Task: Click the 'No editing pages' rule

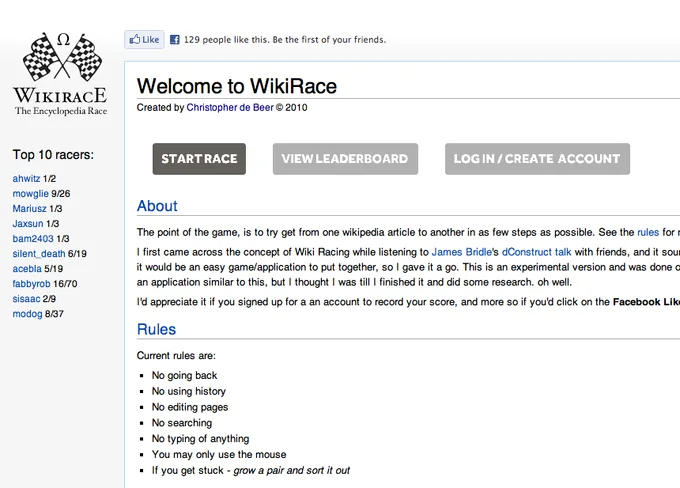Action: click(190, 407)
